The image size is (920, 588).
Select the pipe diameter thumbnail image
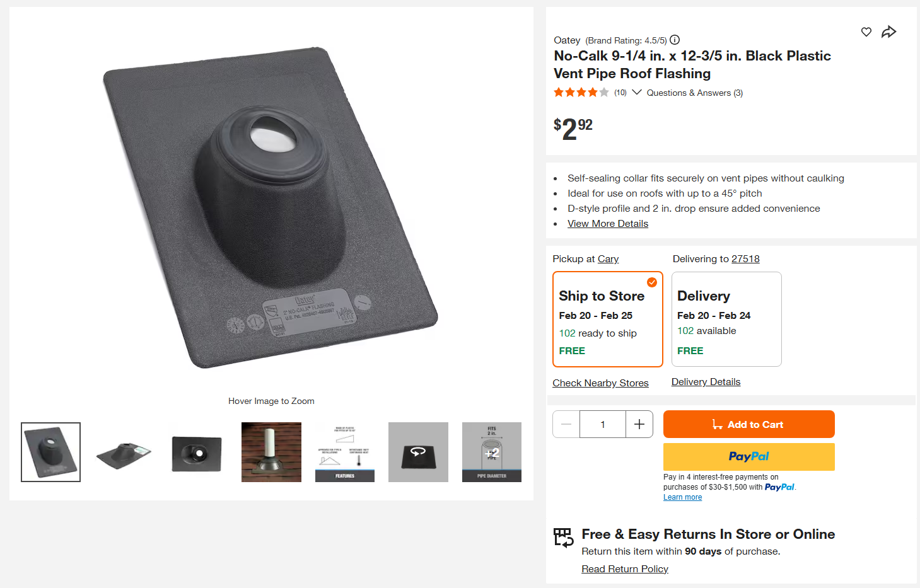(491, 452)
